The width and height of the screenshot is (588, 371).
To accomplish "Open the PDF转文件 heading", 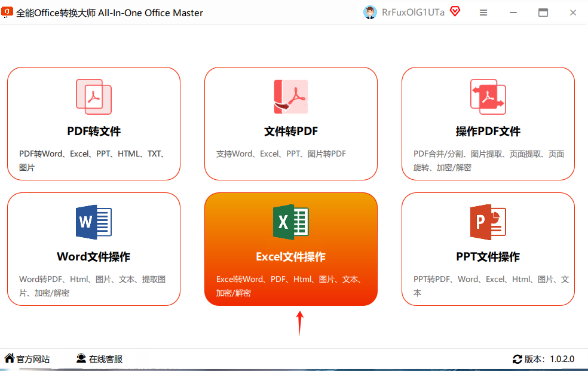I will tap(94, 131).
